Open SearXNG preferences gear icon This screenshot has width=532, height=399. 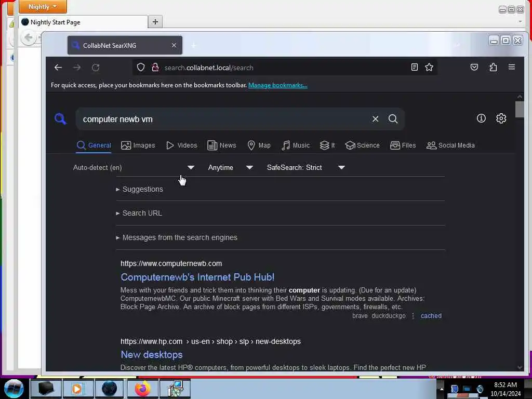click(501, 118)
